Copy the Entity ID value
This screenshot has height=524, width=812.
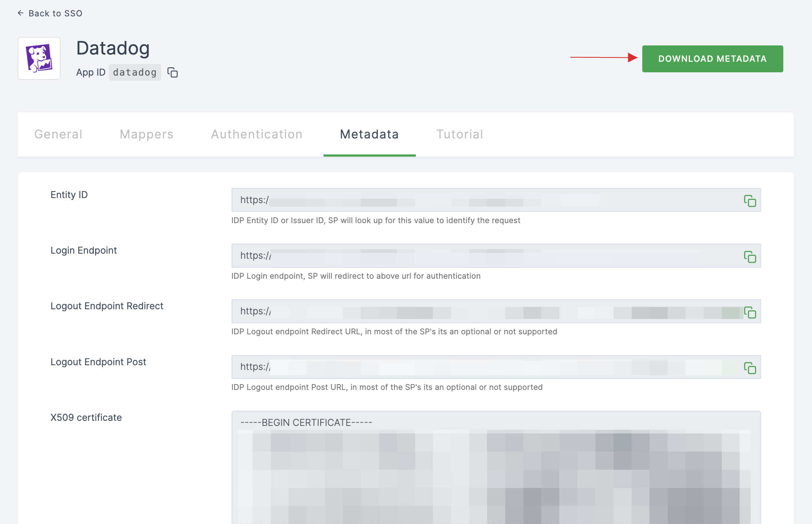pyautogui.click(x=750, y=201)
